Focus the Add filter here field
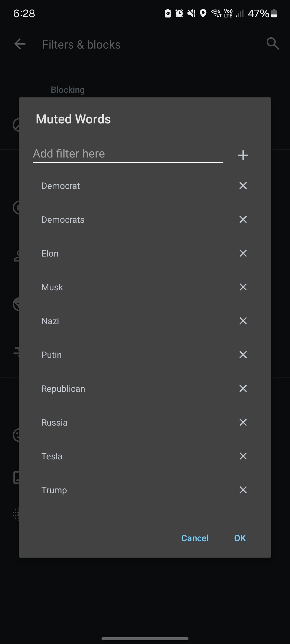 point(128,154)
